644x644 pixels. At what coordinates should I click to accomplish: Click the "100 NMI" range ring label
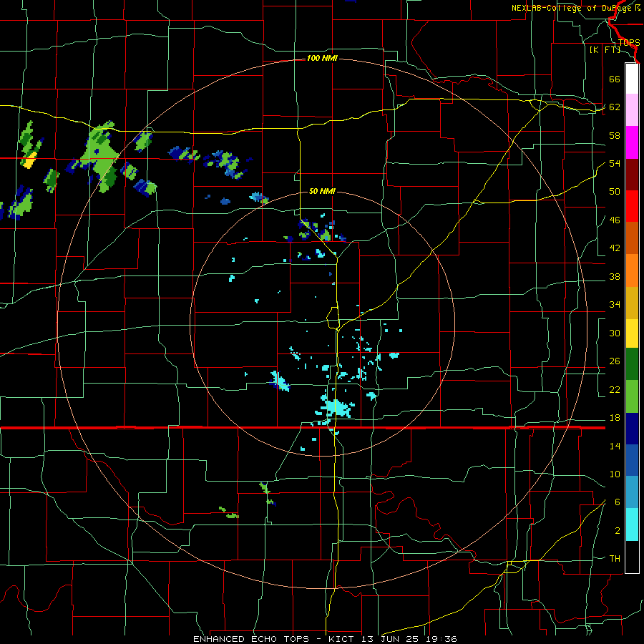(322, 58)
